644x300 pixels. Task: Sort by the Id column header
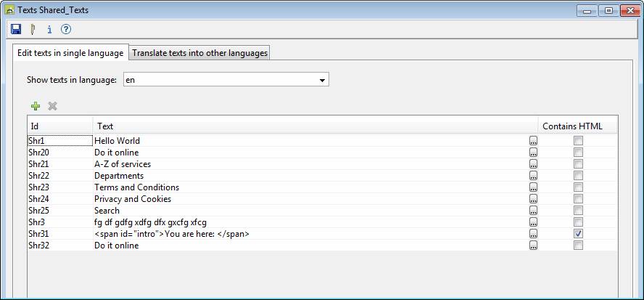[x=59, y=126]
